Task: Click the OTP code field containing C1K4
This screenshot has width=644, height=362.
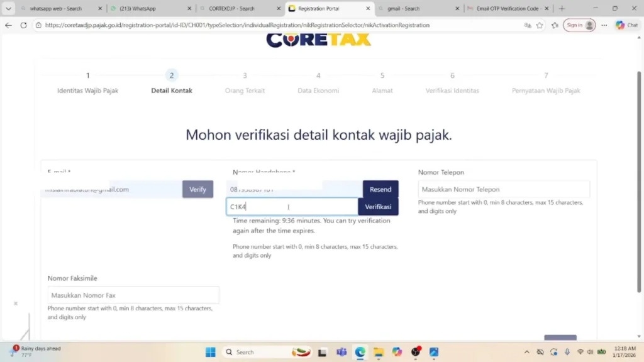Action: pyautogui.click(x=292, y=206)
